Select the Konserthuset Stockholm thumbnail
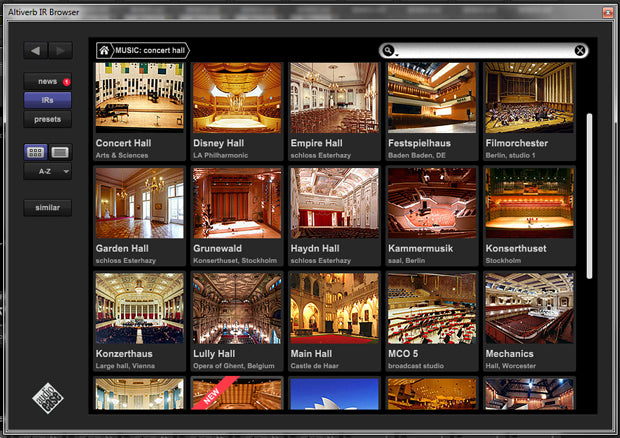The image size is (620, 438). click(529, 203)
